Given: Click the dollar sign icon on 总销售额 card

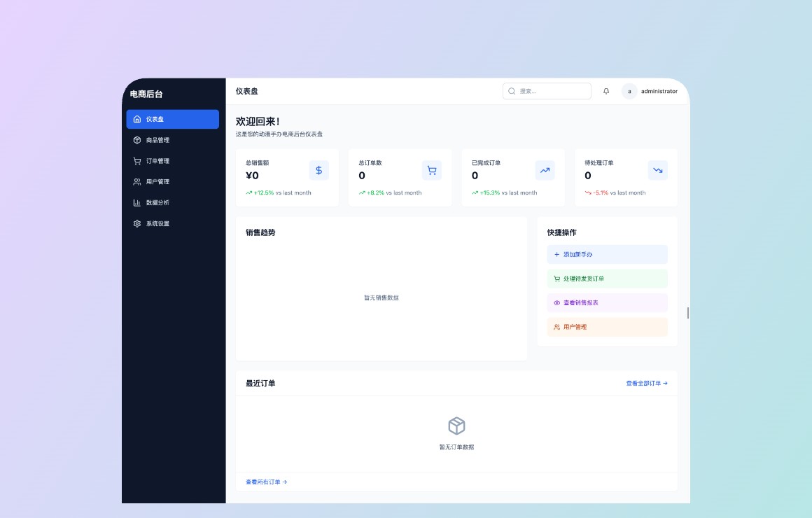Looking at the screenshot, I should click(319, 170).
